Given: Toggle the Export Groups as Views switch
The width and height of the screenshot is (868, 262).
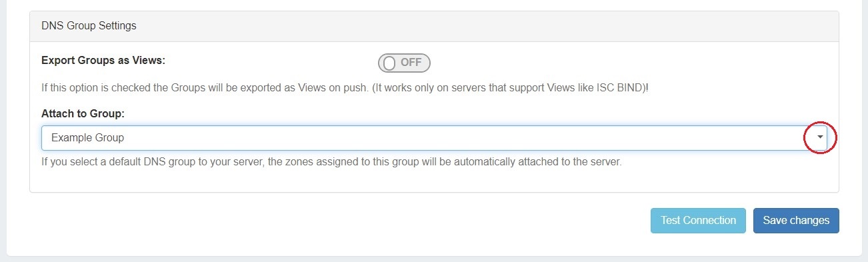Looking at the screenshot, I should click(x=404, y=63).
